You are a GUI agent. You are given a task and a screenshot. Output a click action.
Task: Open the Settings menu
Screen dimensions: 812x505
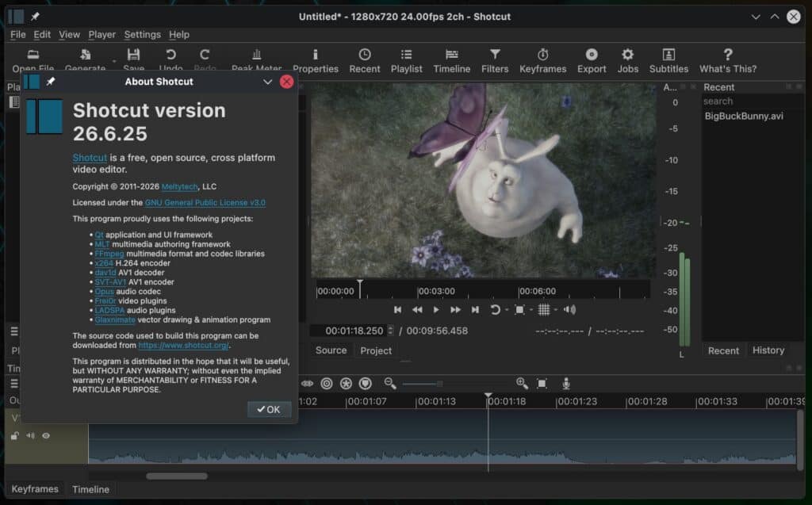[143, 34]
